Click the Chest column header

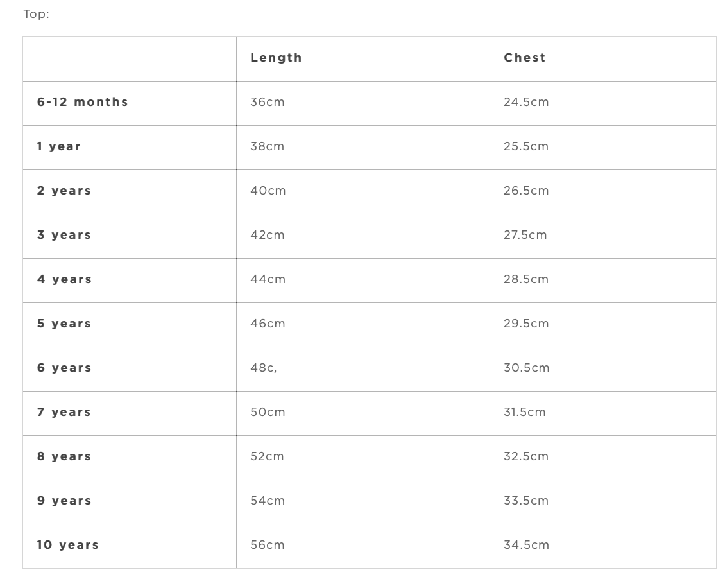pyautogui.click(x=525, y=58)
